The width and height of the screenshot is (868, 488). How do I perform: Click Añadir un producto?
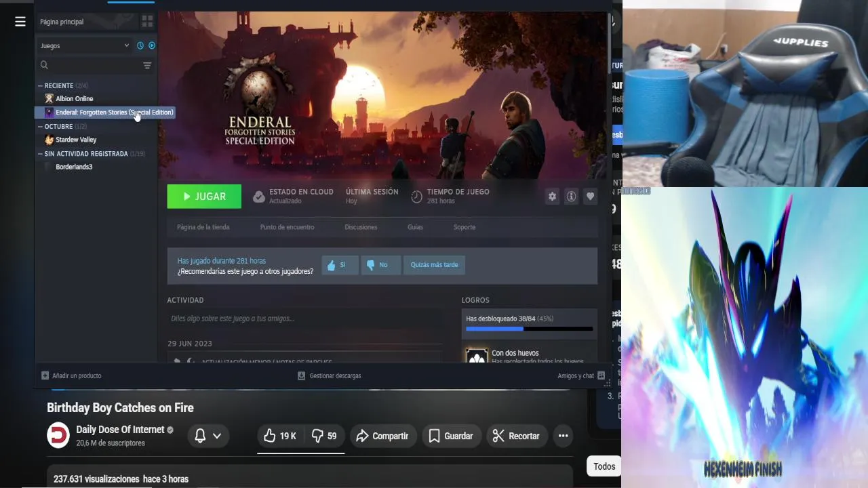(71, 375)
